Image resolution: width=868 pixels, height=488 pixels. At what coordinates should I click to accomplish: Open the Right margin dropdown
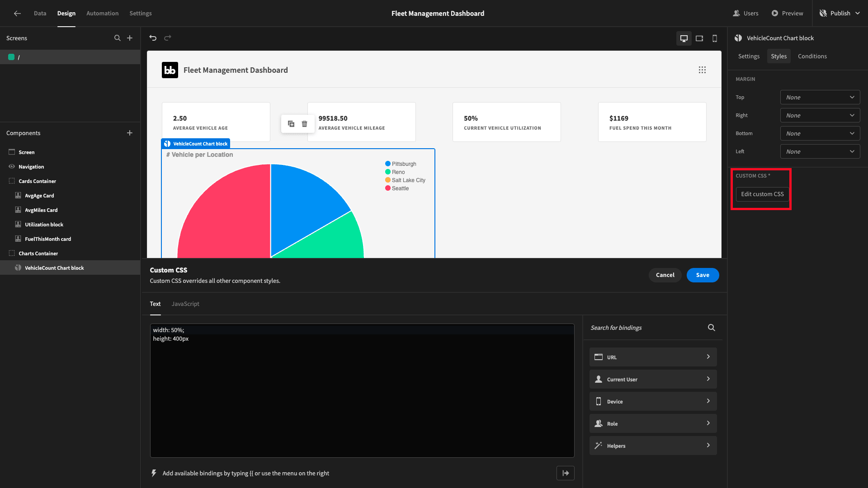820,115
